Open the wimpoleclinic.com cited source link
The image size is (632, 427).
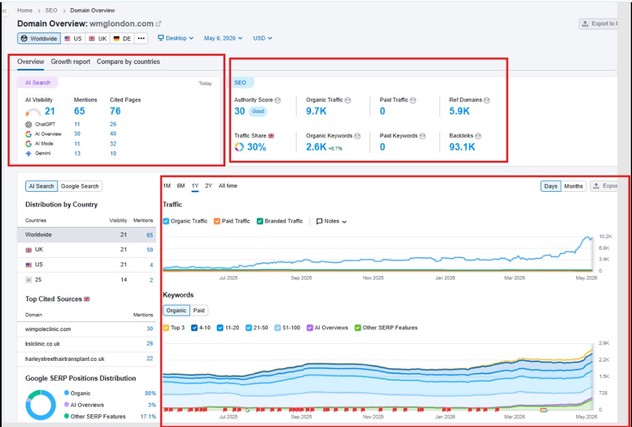click(x=48, y=329)
